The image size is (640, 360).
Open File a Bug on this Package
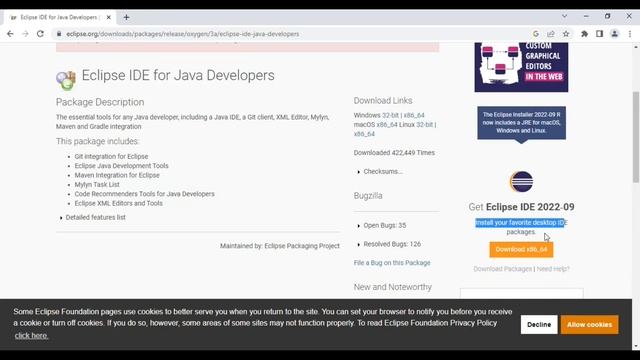(392, 263)
